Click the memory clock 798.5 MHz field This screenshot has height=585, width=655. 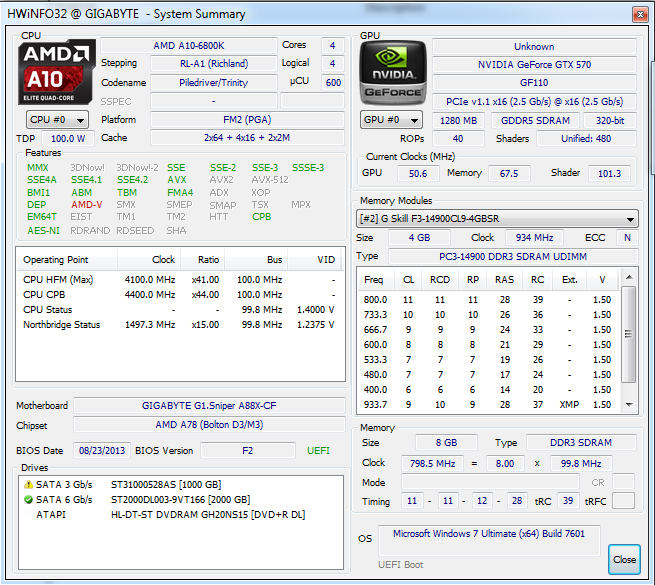(432, 463)
